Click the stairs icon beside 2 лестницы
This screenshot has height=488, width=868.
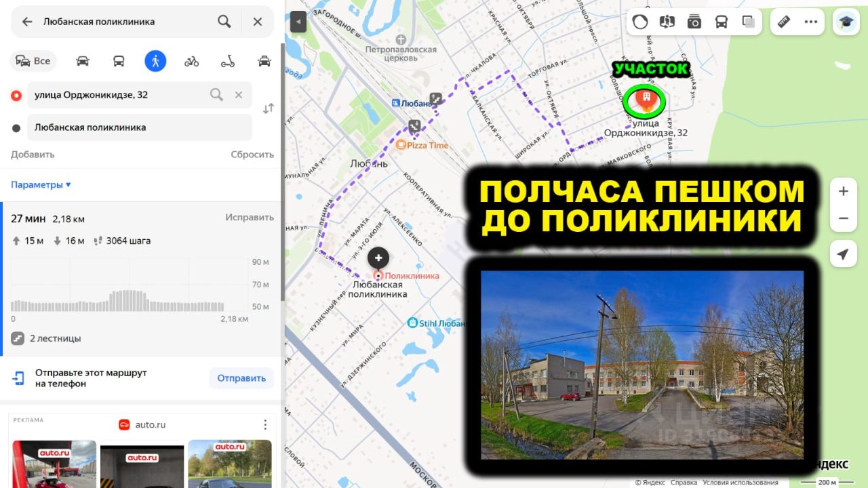click(18, 338)
